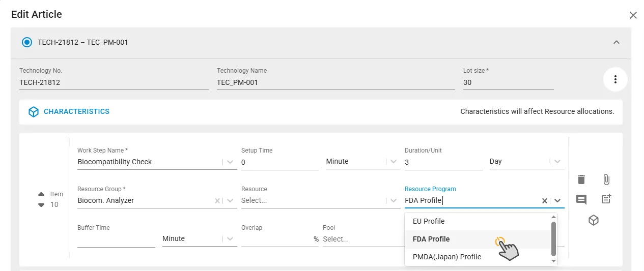
Task: Clear the Resource Program value
Action: click(x=545, y=201)
